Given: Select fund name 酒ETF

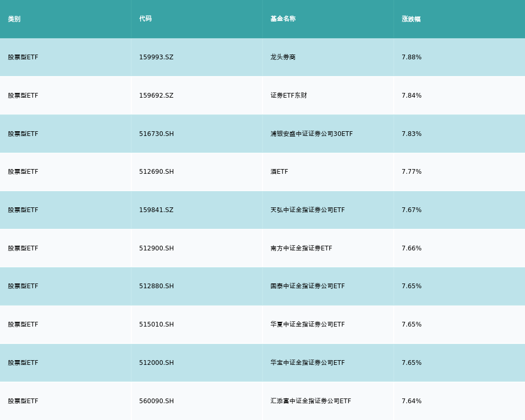Looking at the screenshot, I should click(279, 172).
